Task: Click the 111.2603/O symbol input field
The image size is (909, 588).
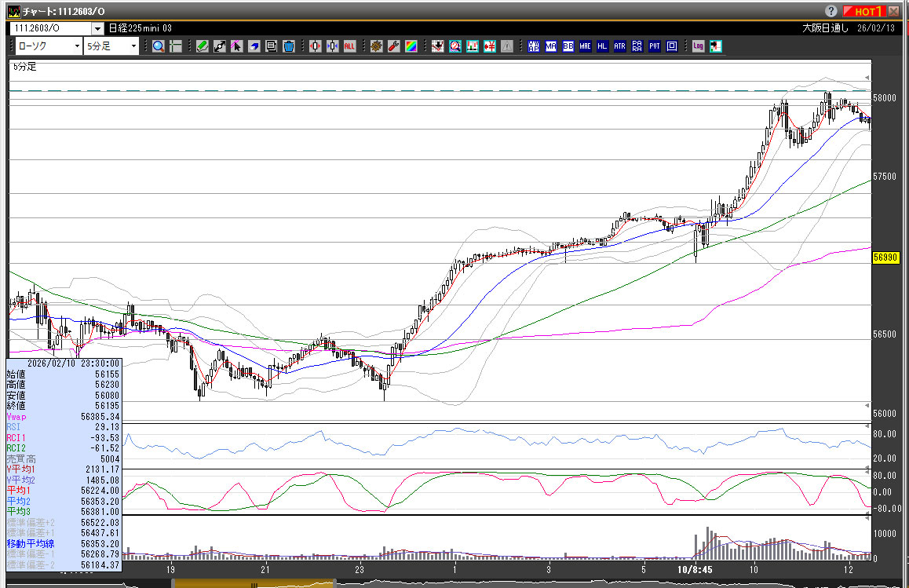Action: 50,28
